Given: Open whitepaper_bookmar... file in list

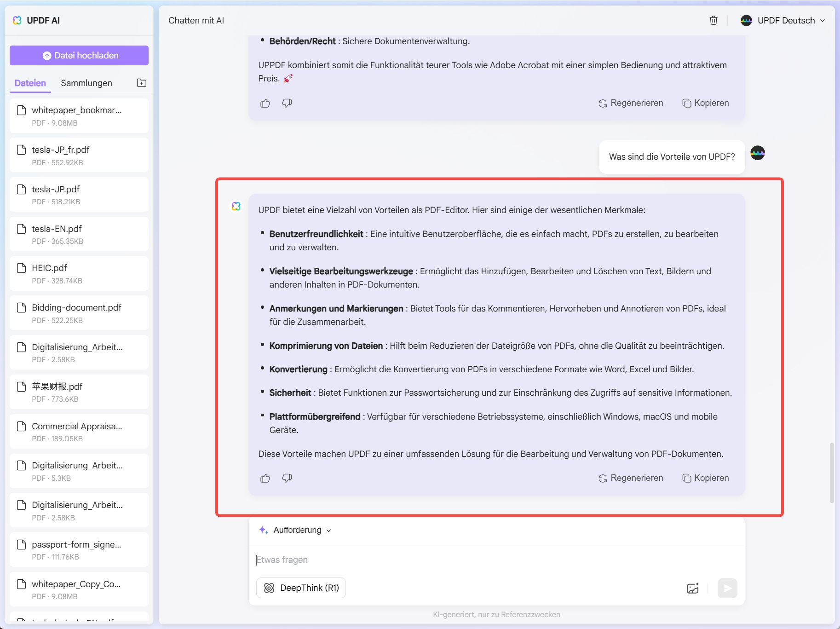Looking at the screenshot, I should tap(79, 116).
